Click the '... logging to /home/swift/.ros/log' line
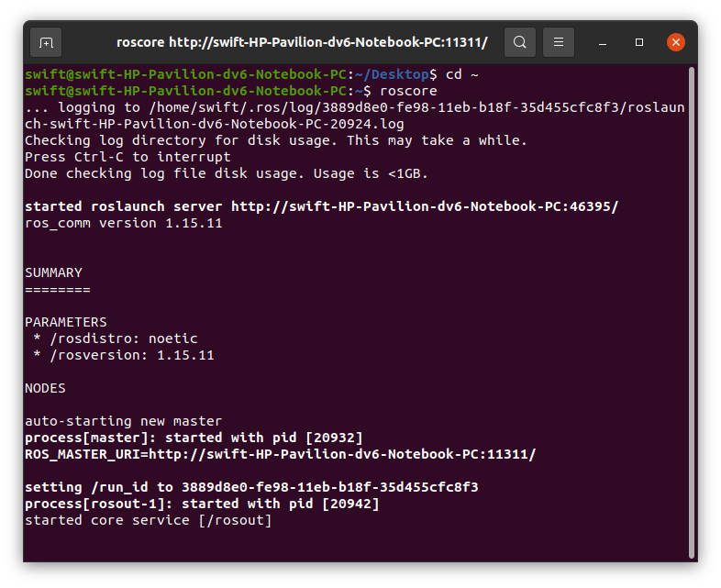 (x=354, y=107)
